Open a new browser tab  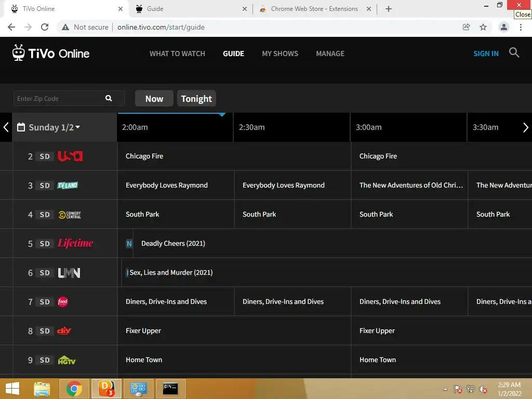click(x=389, y=9)
